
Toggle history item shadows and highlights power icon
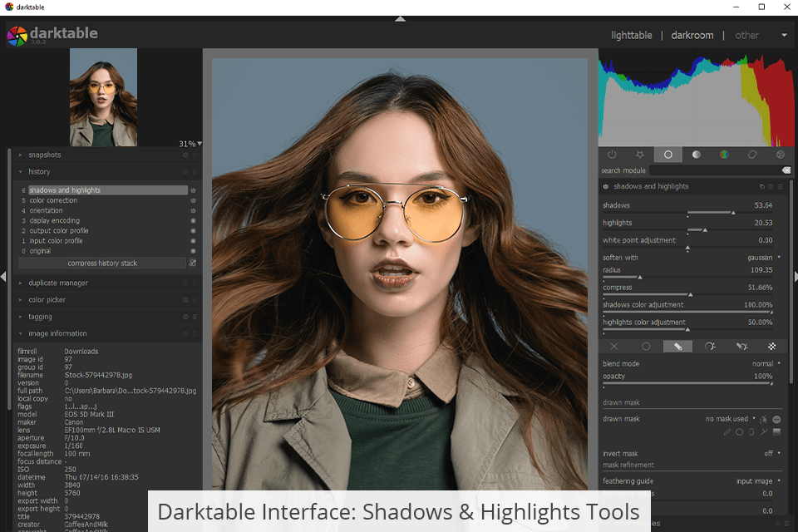click(x=193, y=190)
